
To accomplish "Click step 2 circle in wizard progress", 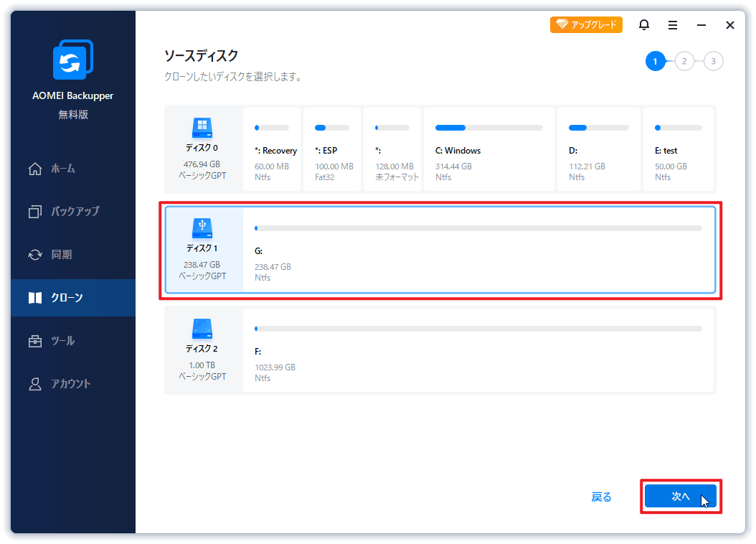I will point(684,62).
